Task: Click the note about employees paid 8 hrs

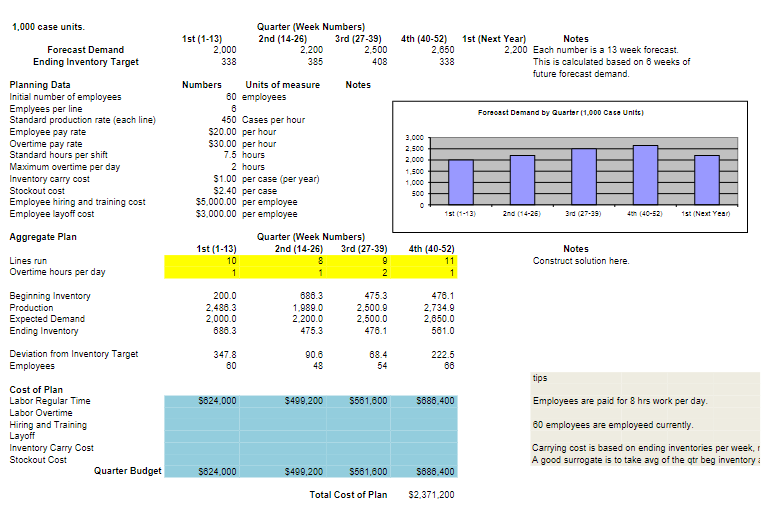Action: point(620,401)
